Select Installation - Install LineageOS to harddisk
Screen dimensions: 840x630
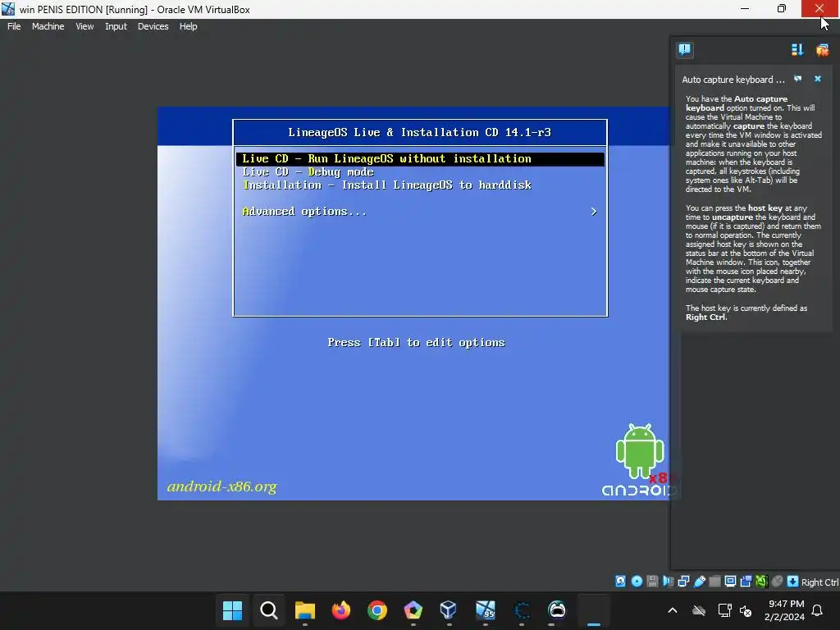tap(387, 185)
